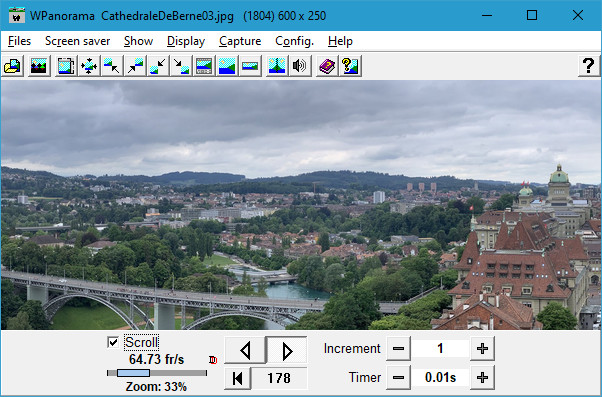Click the Timer value field showing 0.01s
This screenshot has height=397, width=602.
click(440, 377)
